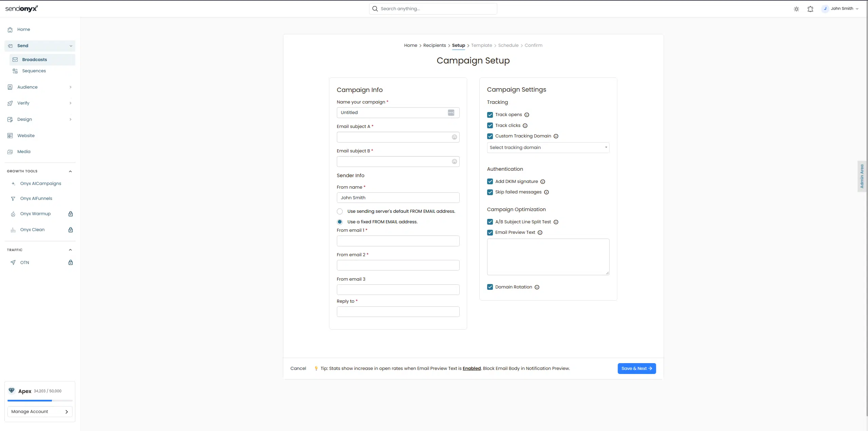Click the Enabled link in tip
Screen dimensions: 868x431
[x=471, y=369]
